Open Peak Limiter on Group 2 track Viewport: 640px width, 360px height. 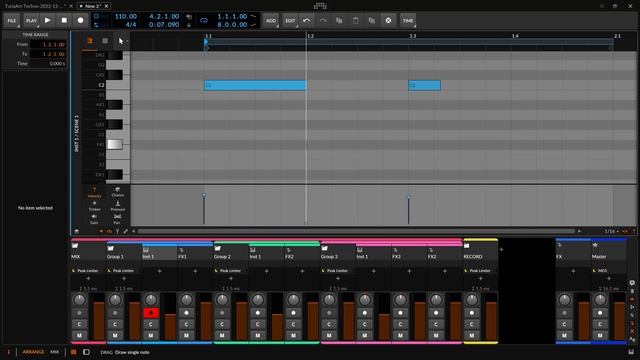coord(231,271)
